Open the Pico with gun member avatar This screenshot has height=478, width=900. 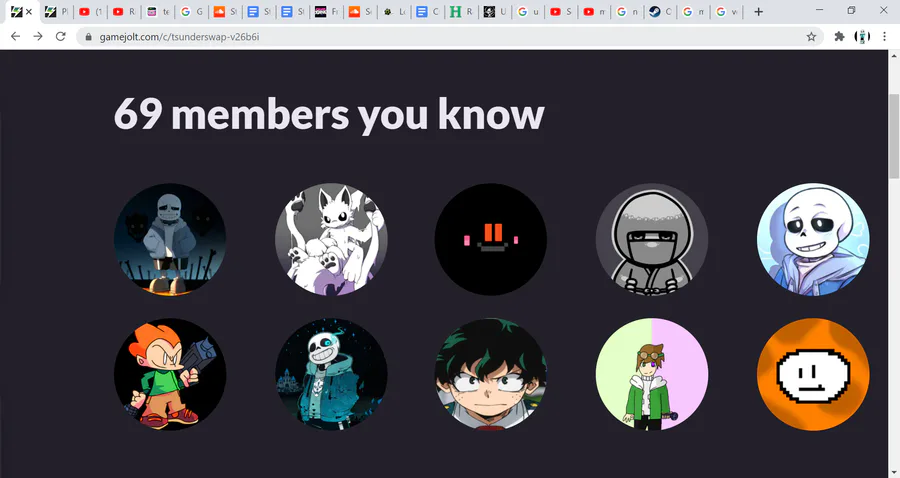click(x=170, y=374)
